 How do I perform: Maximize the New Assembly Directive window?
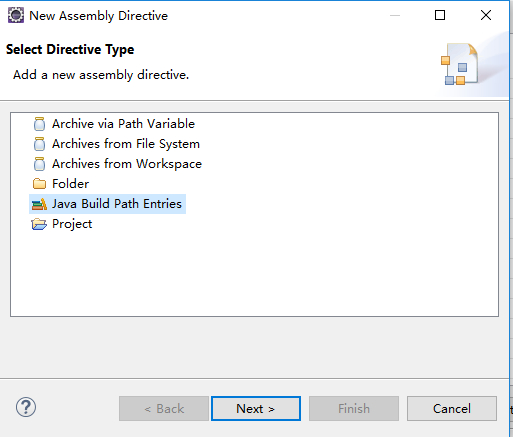(x=440, y=15)
